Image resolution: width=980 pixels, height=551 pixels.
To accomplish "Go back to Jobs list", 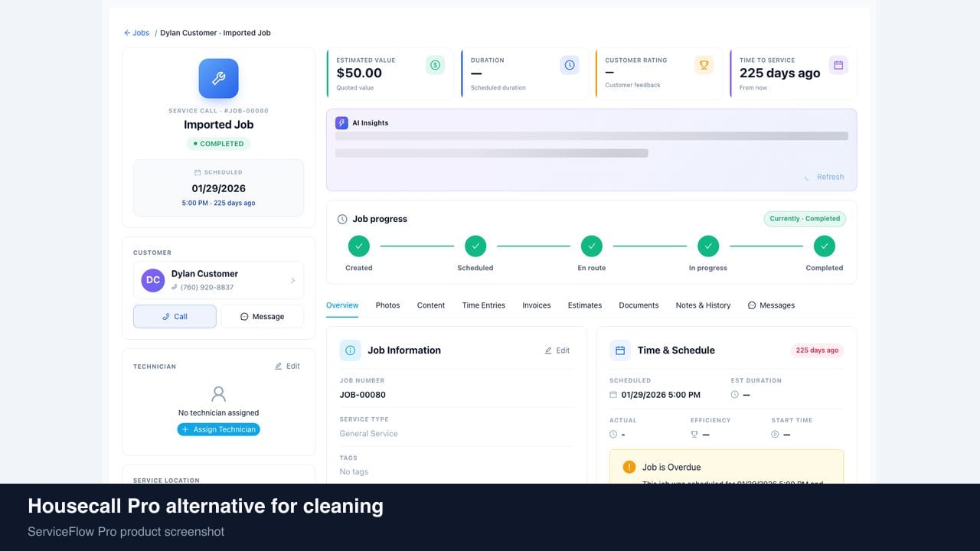I will pos(137,33).
